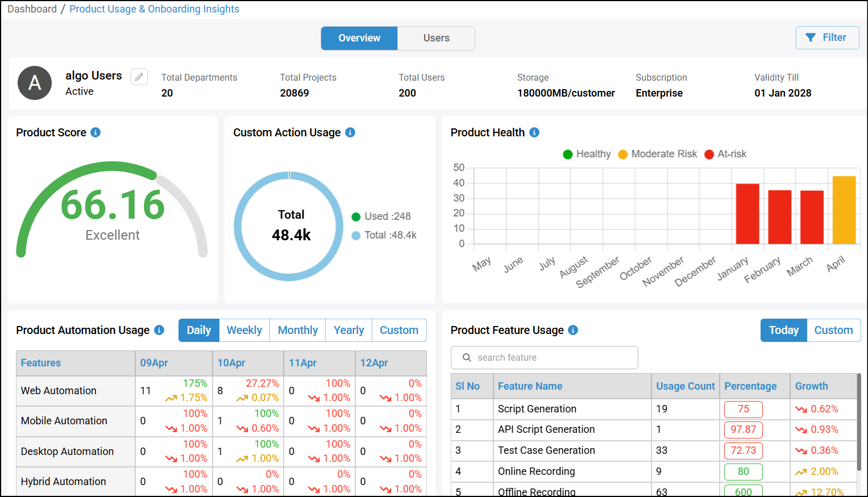Screen dimensions: 868x497
Task: Open the Filter button
Action: coord(827,37)
